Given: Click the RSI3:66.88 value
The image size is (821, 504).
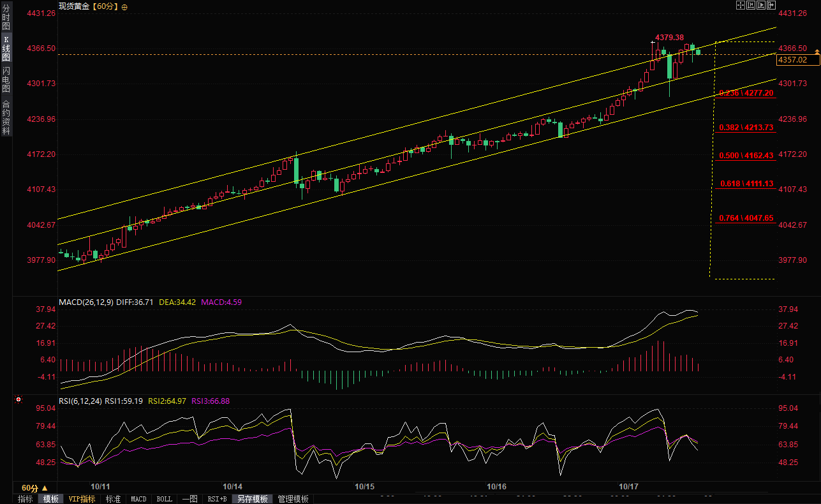Looking at the screenshot, I should tap(211, 401).
